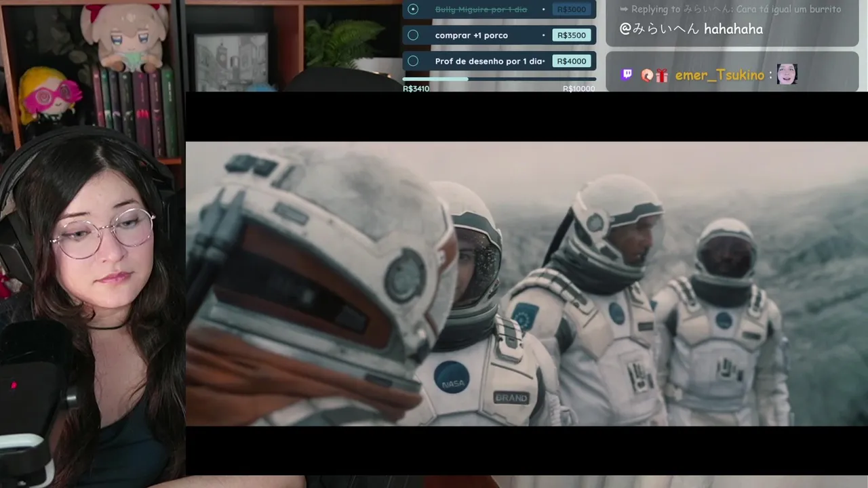Click the completed 'Bully Miguire por 1 dia' circle
The width and height of the screenshot is (868, 488).
[413, 9]
